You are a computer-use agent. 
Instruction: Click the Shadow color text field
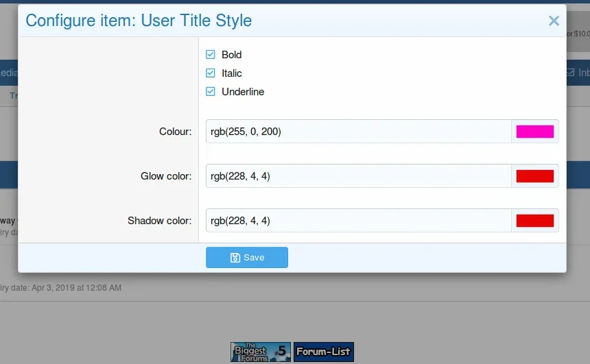pyautogui.click(x=359, y=220)
